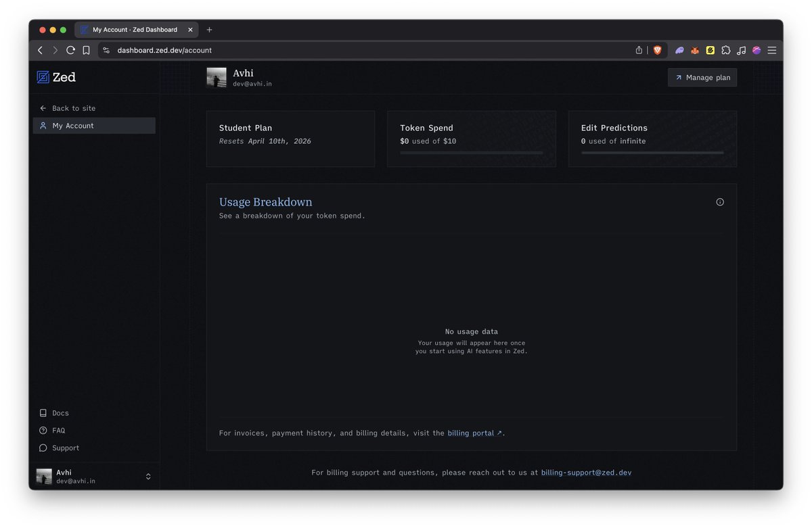812x528 pixels.
Task: Open Brave Shields lion icon
Action: (657, 50)
